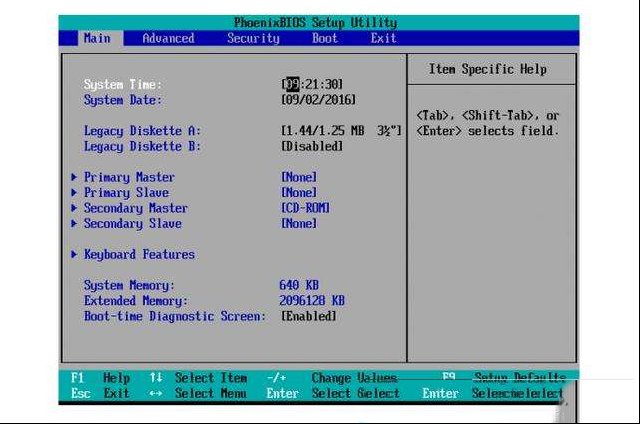Click the System Date label

tap(123, 100)
